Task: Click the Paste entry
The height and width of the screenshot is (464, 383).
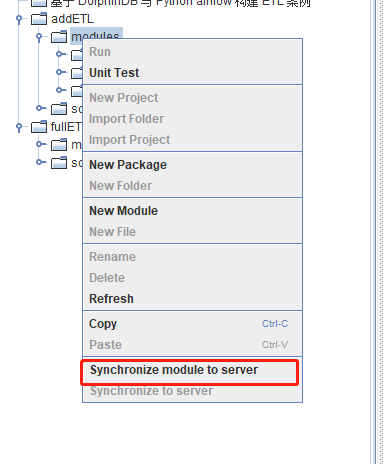Action: tap(192, 345)
